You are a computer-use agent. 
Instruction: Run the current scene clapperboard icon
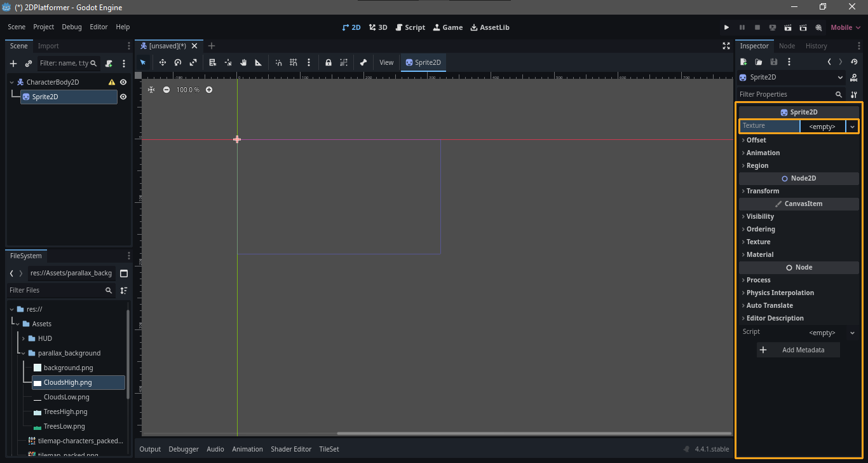click(x=787, y=27)
